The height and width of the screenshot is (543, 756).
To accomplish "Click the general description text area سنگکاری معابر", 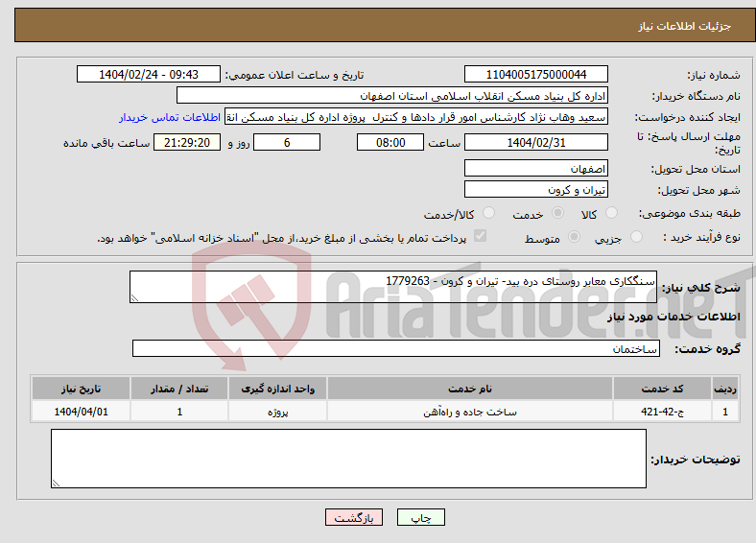I will tap(393, 287).
